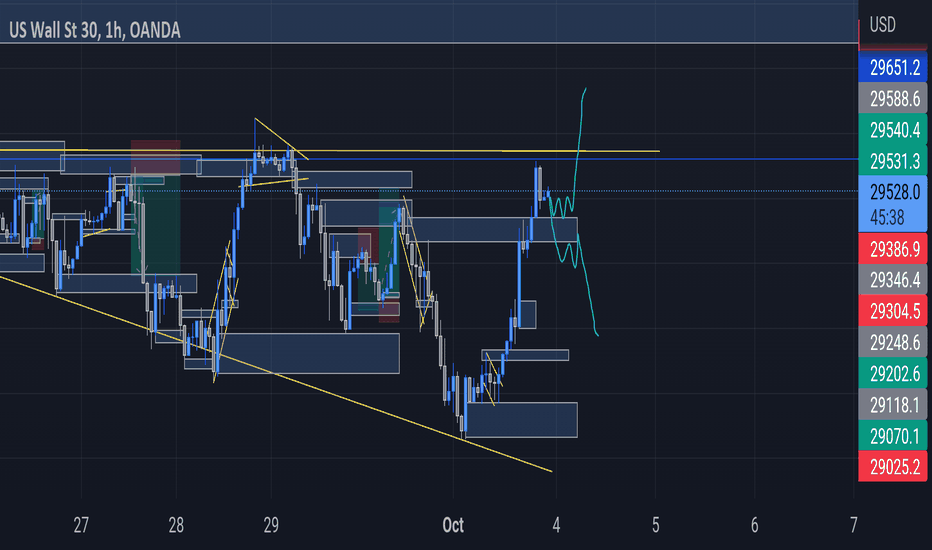932x550 pixels.
Task: Select the lowest rectangle zone near 29070
Action: (521, 420)
